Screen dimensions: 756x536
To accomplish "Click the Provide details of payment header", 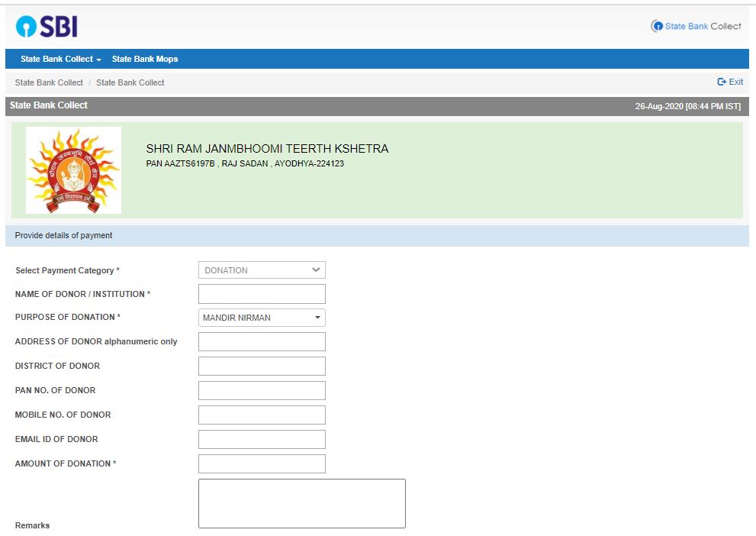I will tap(377, 235).
